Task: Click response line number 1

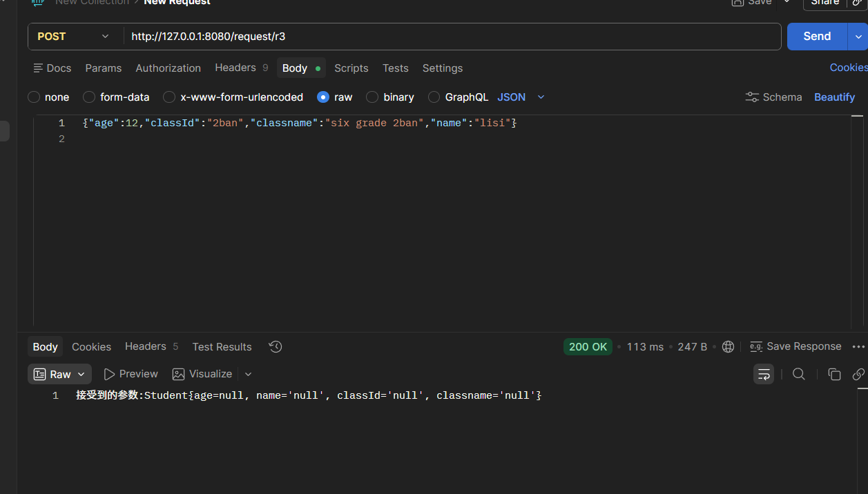Action: (56, 395)
